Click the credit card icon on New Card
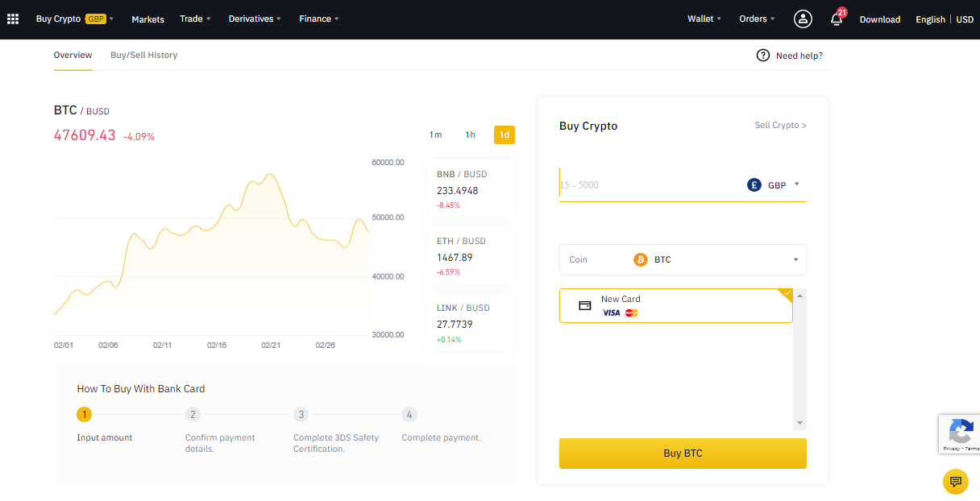Image resolution: width=980 pixels, height=501 pixels. pyautogui.click(x=585, y=306)
